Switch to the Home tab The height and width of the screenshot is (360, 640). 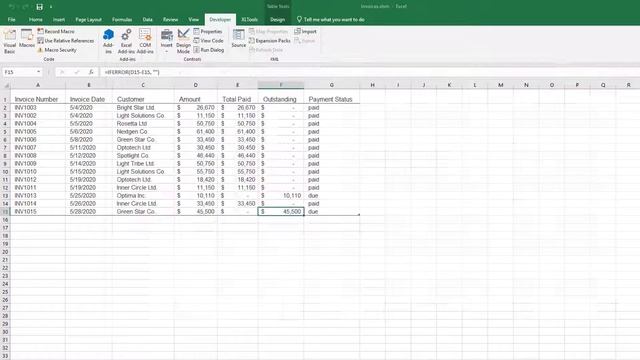[x=36, y=20]
